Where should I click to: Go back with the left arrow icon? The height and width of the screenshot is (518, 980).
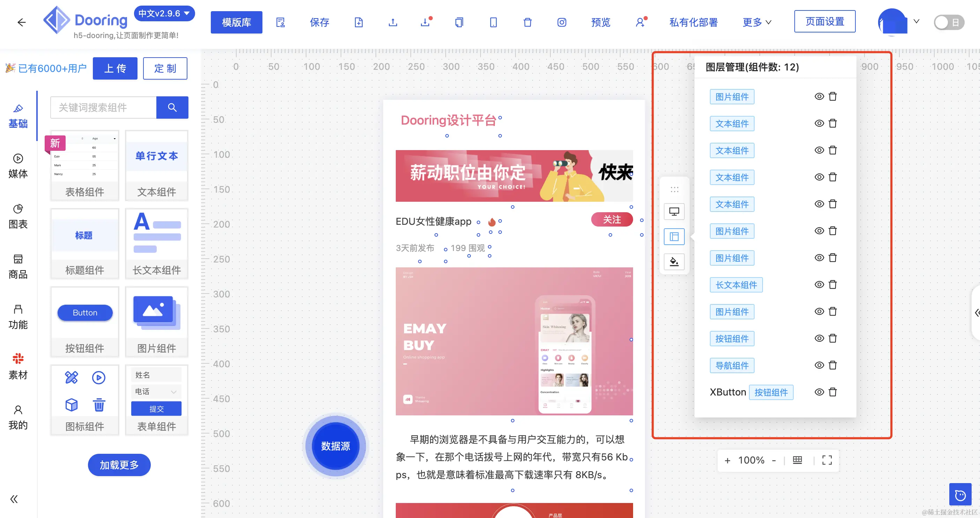22,22
